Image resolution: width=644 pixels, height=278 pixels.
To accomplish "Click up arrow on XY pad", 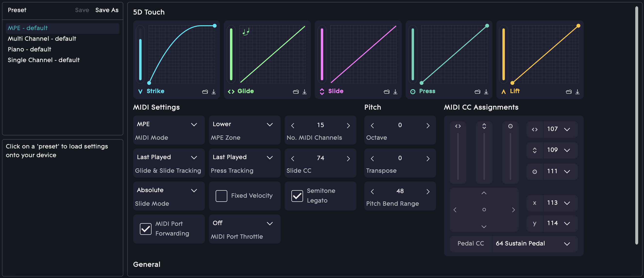I will (484, 193).
